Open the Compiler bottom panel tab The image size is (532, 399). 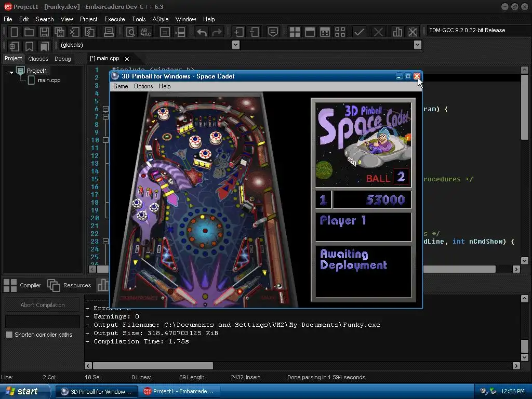point(23,285)
